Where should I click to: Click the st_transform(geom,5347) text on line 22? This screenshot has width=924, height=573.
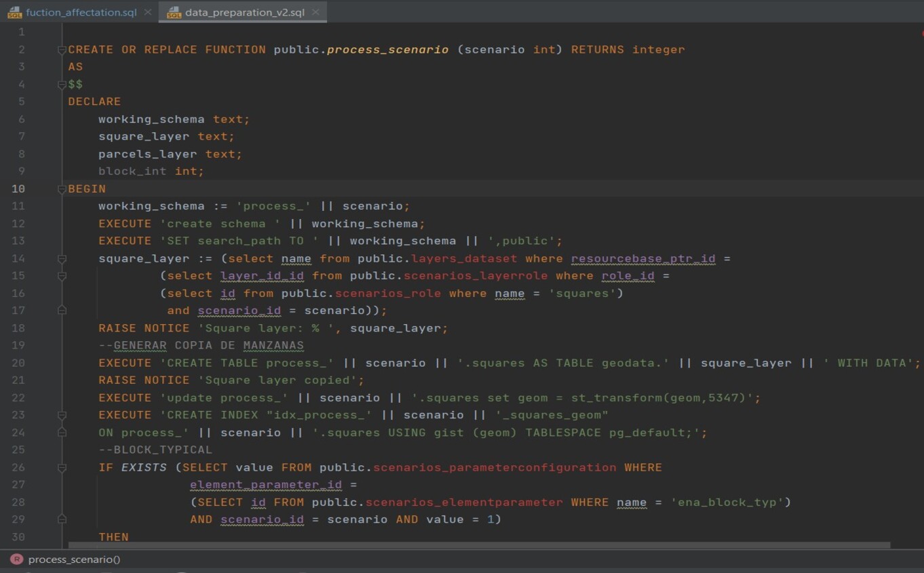(657, 398)
